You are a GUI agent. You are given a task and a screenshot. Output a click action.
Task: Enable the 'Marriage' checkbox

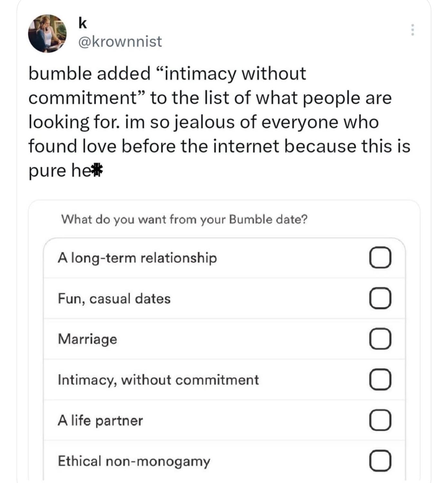pyautogui.click(x=380, y=339)
